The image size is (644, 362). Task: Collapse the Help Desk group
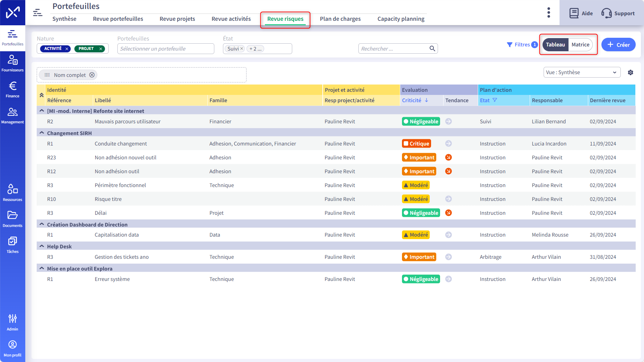(42, 246)
